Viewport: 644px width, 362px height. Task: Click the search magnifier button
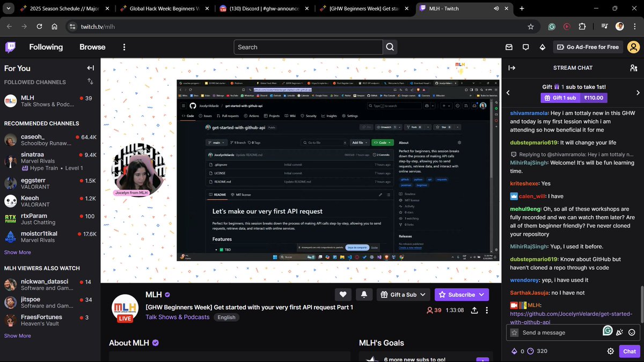click(x=390, y=47)
